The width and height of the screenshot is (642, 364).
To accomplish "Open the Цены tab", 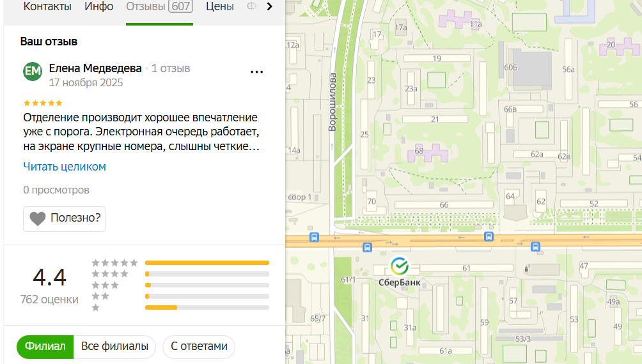I will tap(219, 6).
